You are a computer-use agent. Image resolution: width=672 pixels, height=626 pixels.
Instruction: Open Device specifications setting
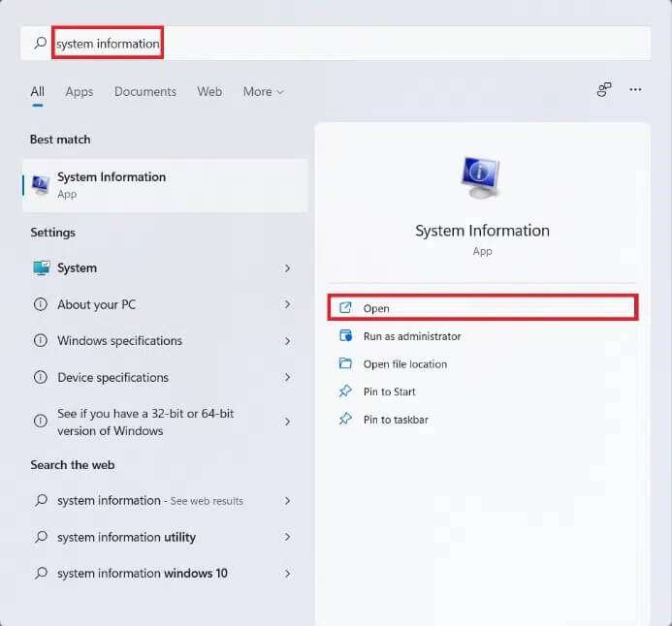(165, 377)
